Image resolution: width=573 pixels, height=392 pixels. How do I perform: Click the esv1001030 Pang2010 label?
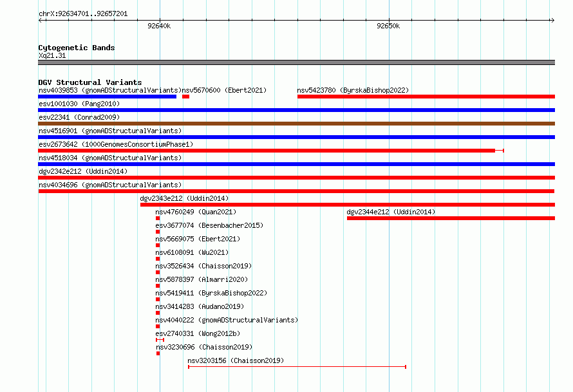[x=79, y=104]
